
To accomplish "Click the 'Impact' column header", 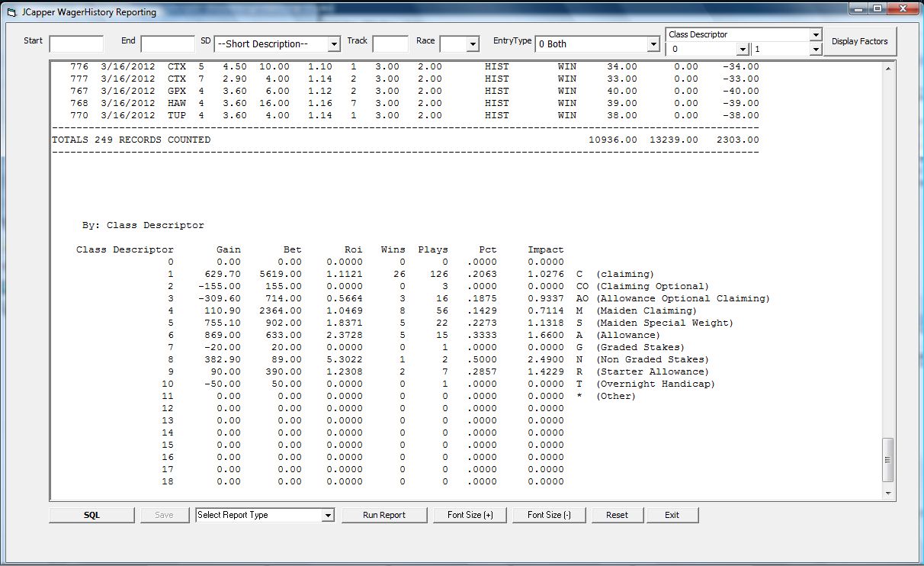I will point(546,250).
